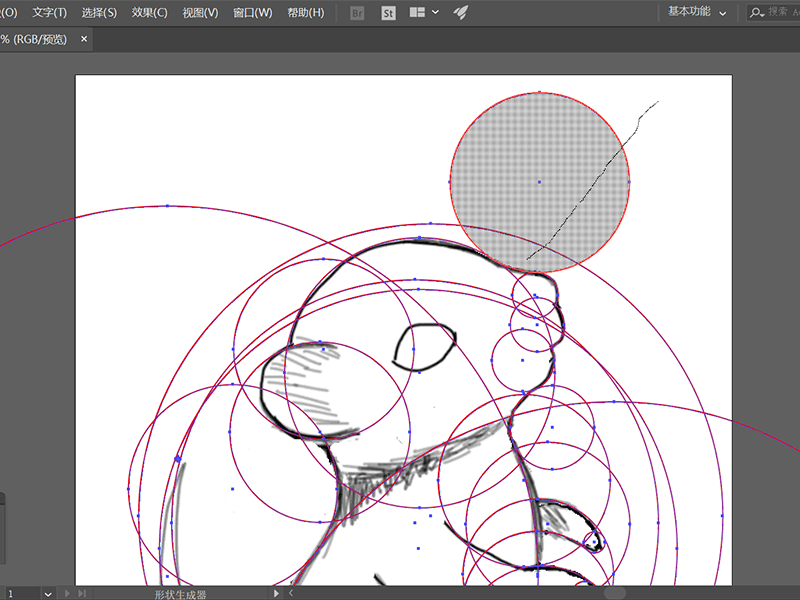Click the magnifier icon in search box

point(757,12)
